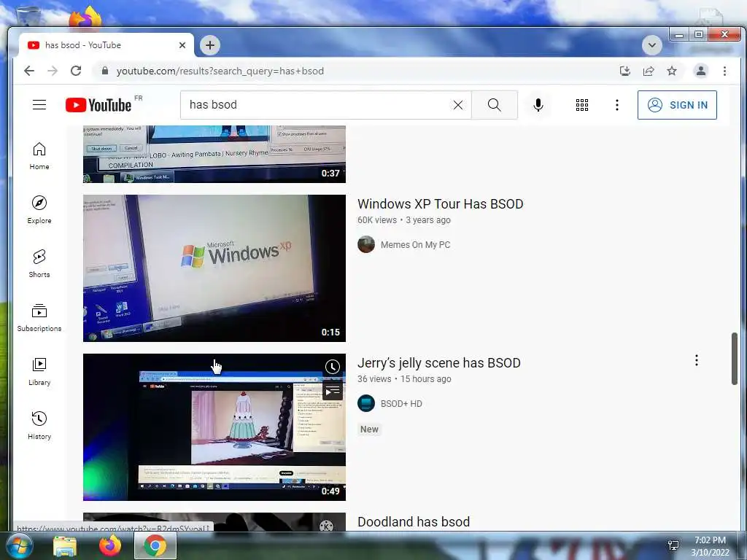This screenshot has width=747, height=560.
Task: Open the 0:37 video thumbnail at top
Action: click(214, 155)
